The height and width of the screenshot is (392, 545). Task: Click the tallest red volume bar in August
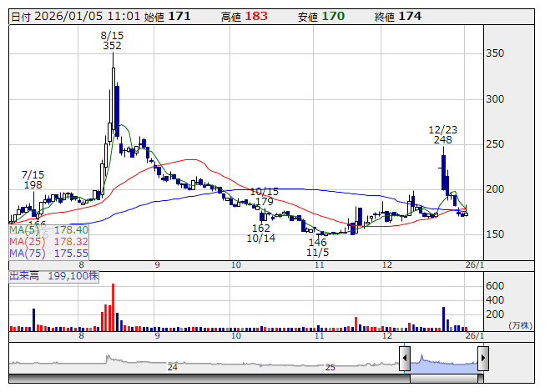pos(113,308)
